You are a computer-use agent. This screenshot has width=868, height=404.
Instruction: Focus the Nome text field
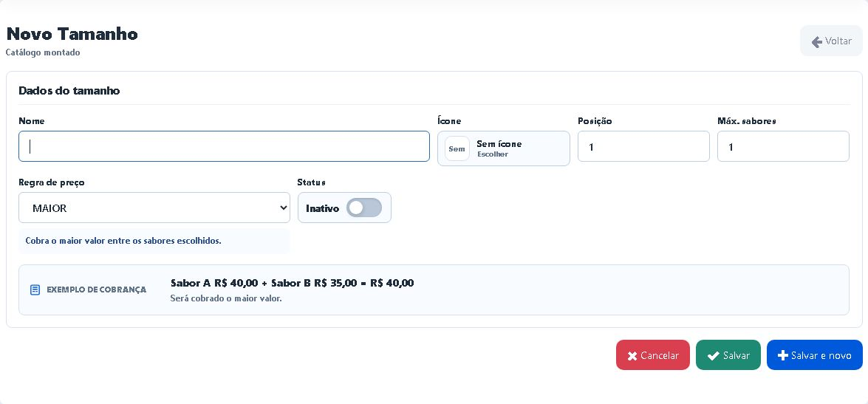point(224,146)
